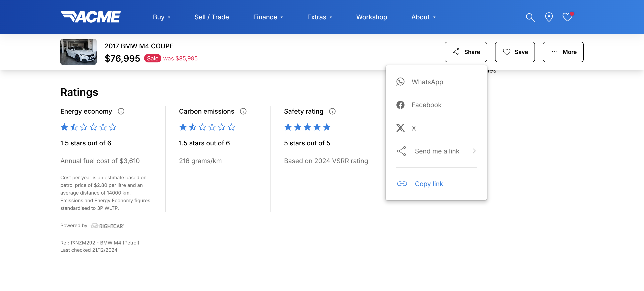Click the location pin icon
This screenshot has height=291, width=644.
[x=549, y=17]
